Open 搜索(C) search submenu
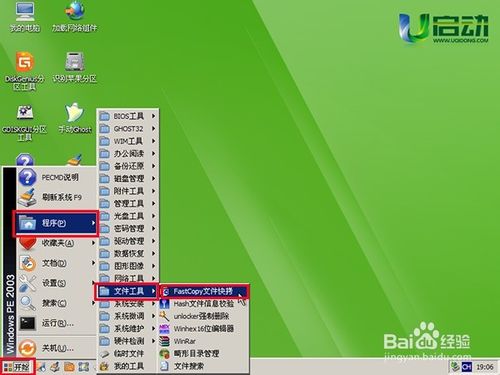This screenshot has width=500, height=375. coord(57,303)
